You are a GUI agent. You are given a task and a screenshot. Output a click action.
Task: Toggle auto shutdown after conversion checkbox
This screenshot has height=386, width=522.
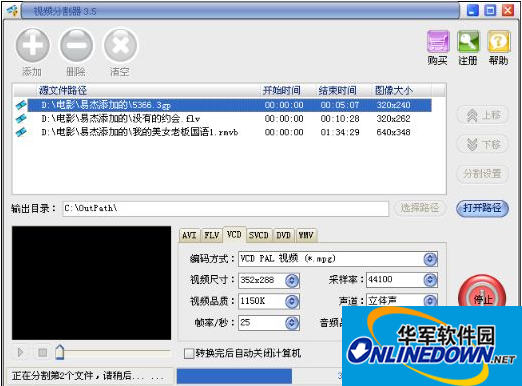pos(189,353)
